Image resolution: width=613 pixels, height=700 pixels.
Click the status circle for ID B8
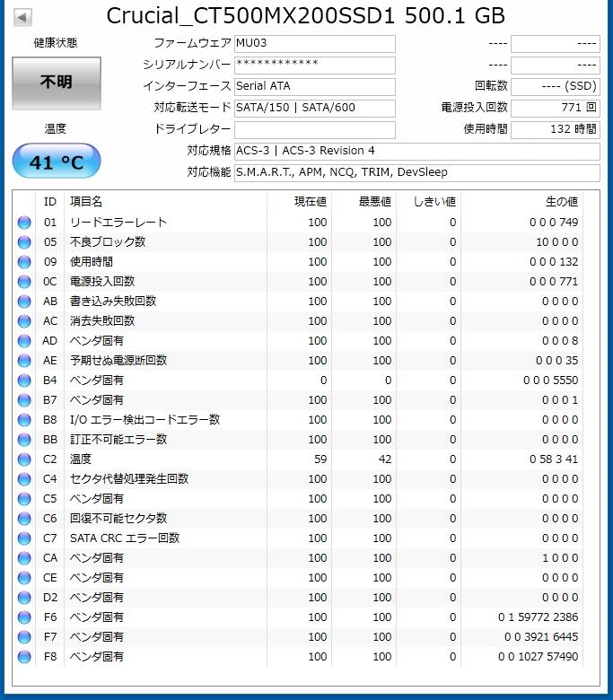pyautogui.click(x=24, y=420)
